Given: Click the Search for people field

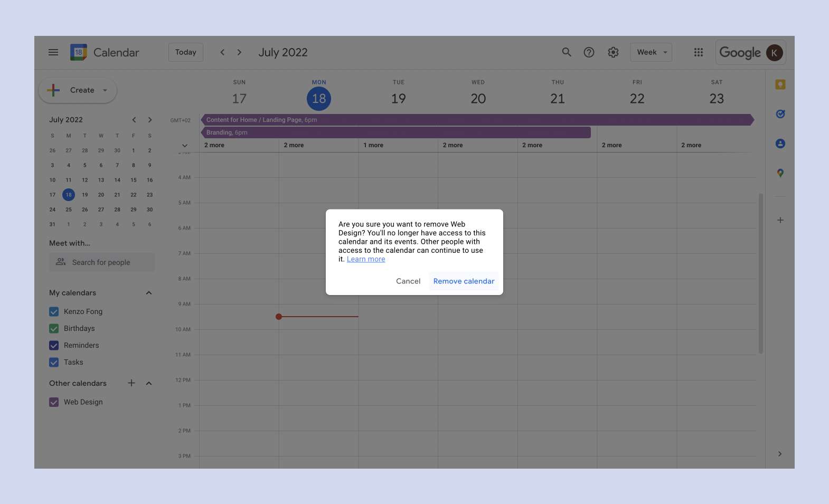Looking at the screenshot, I should tap(102, 262).
